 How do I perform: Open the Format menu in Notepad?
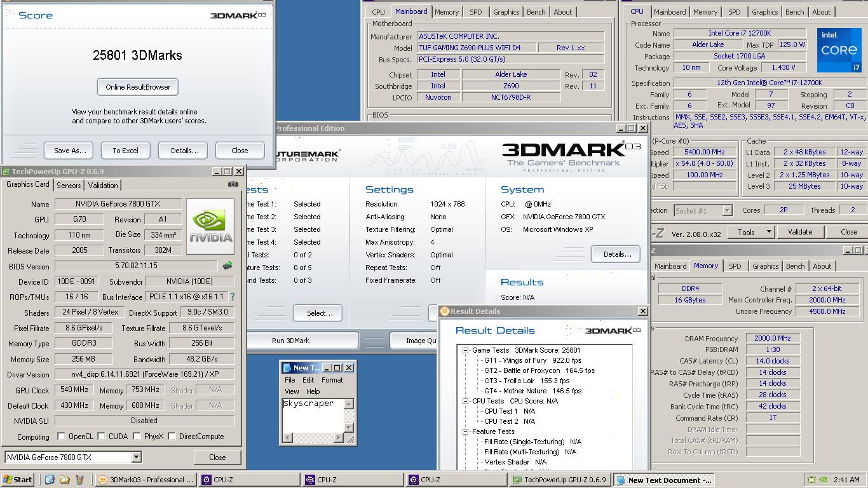tap(332, 380)
